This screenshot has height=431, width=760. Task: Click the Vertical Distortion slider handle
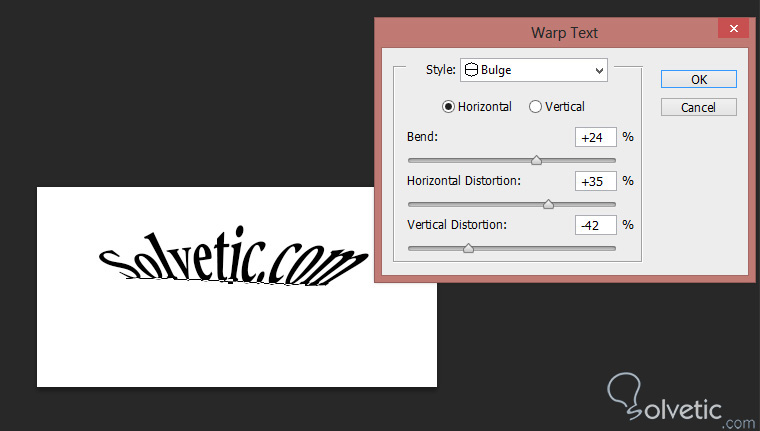pyautogui.click(x=468, y=249)
